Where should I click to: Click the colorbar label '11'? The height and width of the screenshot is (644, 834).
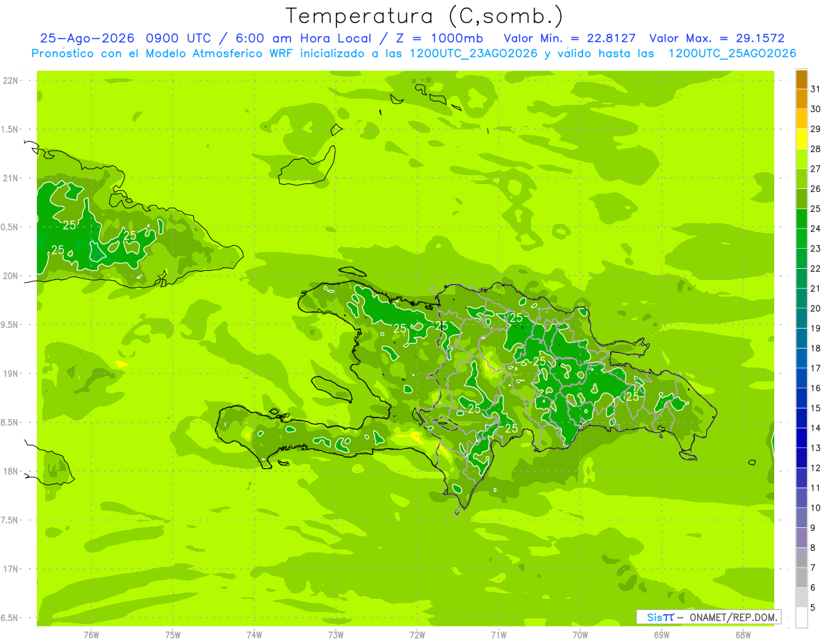click(816, 488)
